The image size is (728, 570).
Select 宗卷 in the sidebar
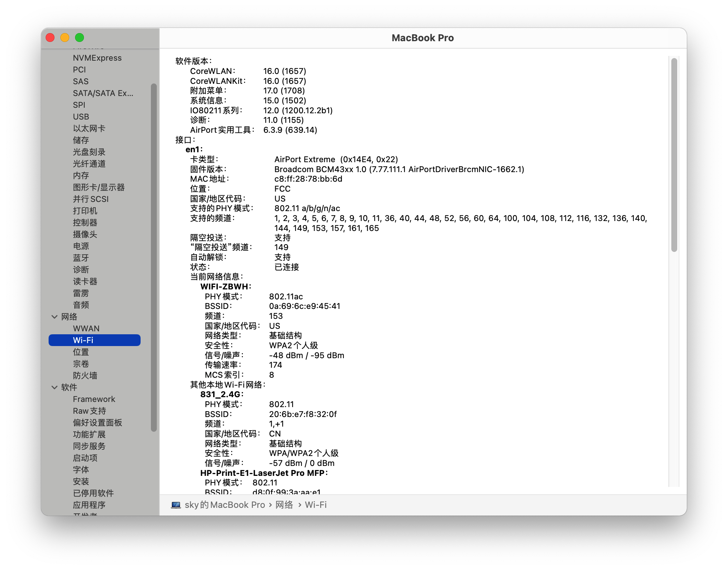pos(81,364)
